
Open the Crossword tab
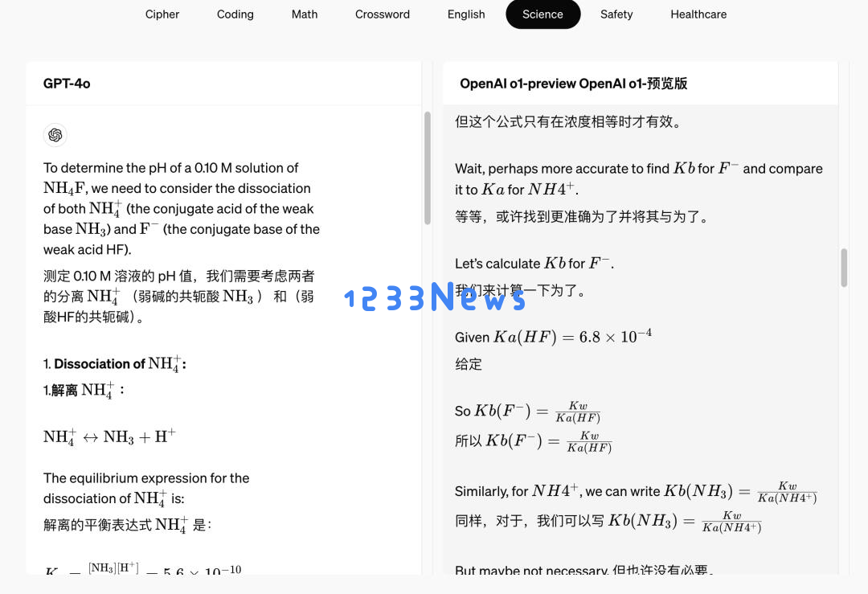coord(382,14)
